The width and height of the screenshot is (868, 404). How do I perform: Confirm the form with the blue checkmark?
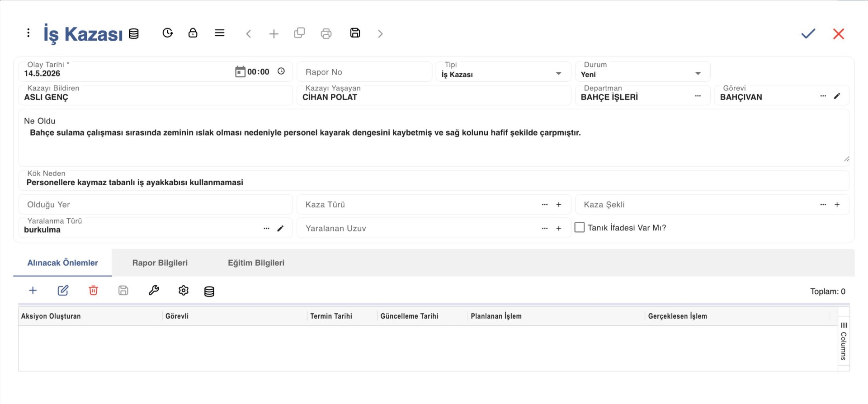[x=808, y=33]
